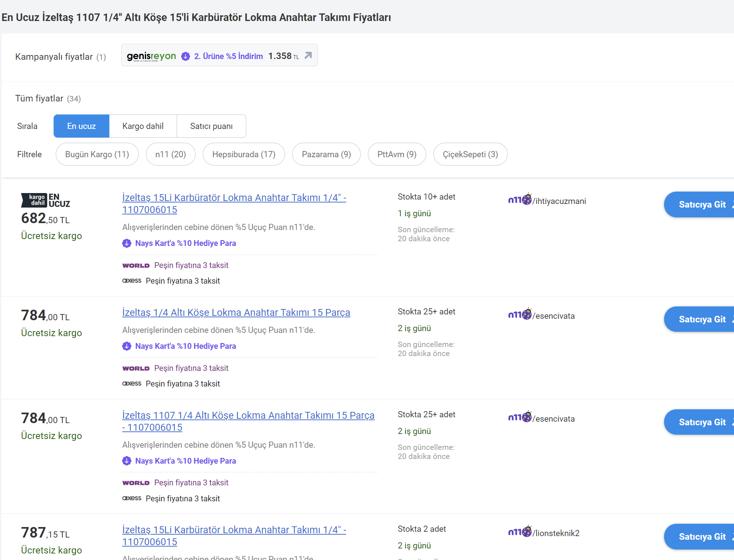Click the World card logo in 682,50 TL listing
Screen dimensions: 734x560
pos(136,266)
